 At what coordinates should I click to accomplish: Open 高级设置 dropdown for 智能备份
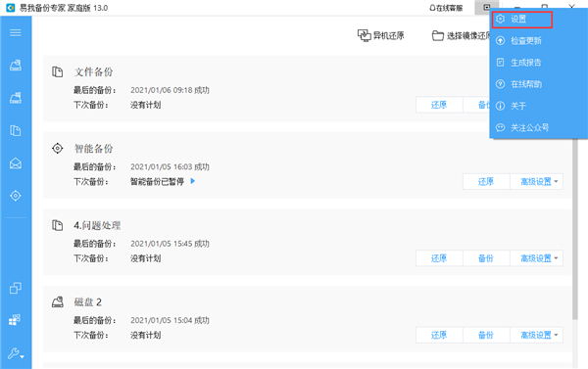coord(536,182)
